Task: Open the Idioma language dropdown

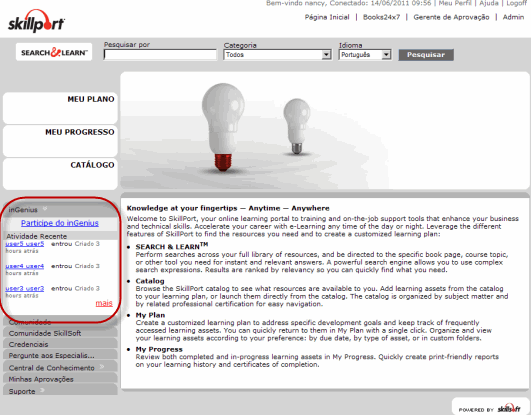Action: coord(365,55)
